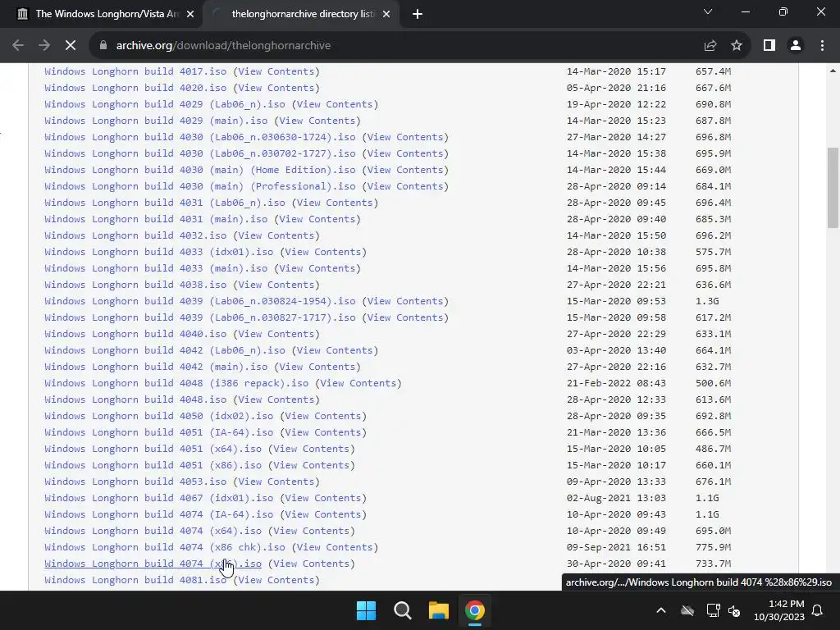The width and height of the screenshot is (840, 630).
Task: Open build 4074 (x86 chk).iso link
Action: pyautogui.click(x=165, y=547)
